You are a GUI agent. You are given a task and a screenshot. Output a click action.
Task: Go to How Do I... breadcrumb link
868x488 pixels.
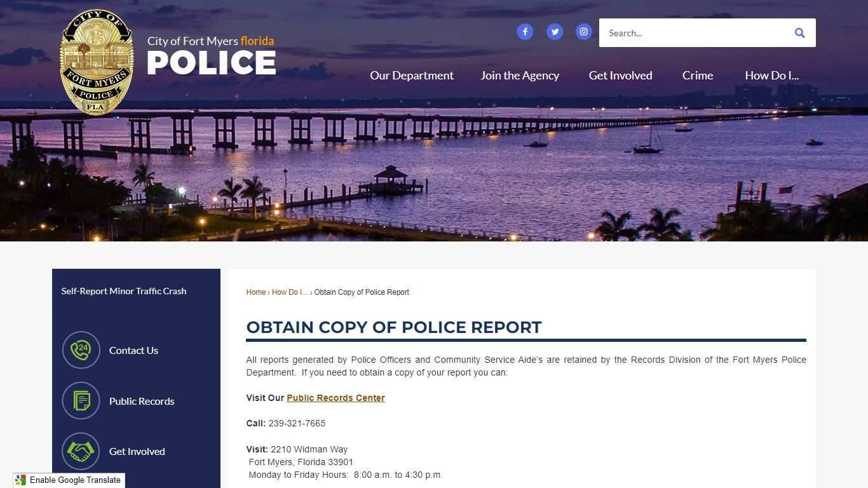pyautogui.click(x=290, y=292)
